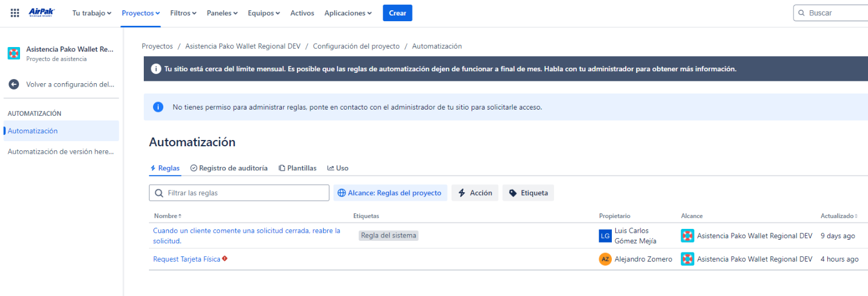Click the info icon in permission notice

point(158,107)
